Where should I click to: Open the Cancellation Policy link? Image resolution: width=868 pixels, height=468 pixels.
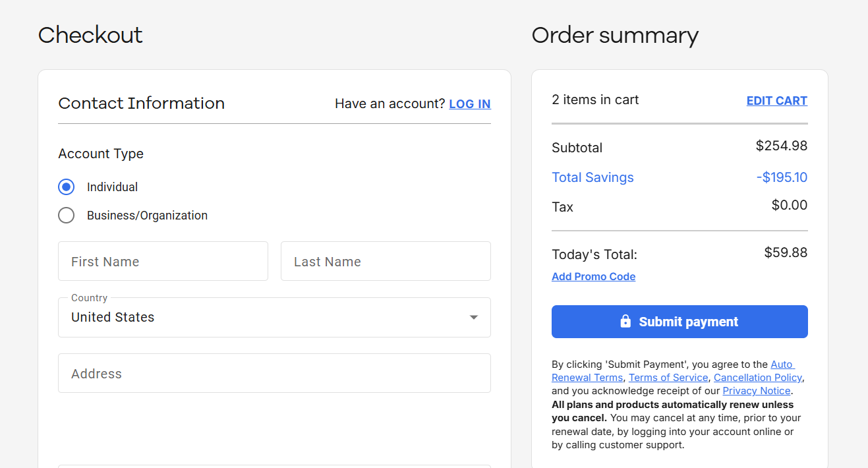[758, 378]
